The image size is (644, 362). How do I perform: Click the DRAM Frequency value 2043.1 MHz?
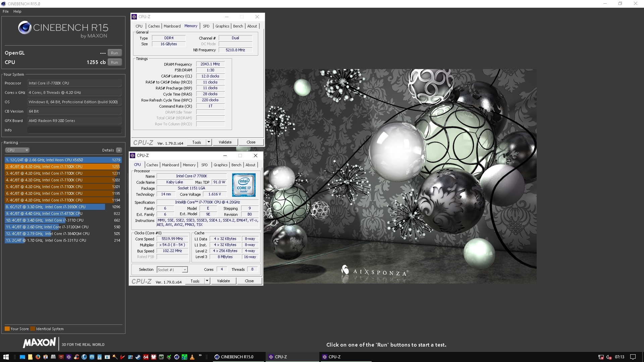click(x=210, y=64)
